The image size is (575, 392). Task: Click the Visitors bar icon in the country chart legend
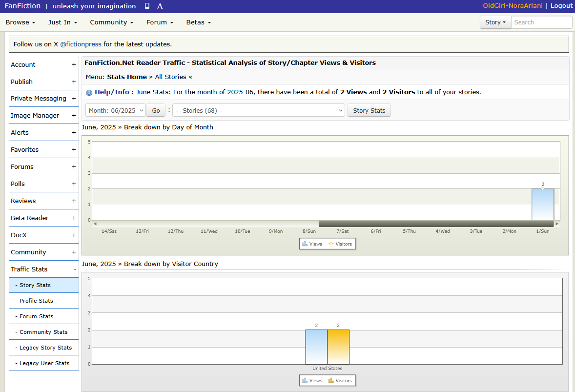331,381
